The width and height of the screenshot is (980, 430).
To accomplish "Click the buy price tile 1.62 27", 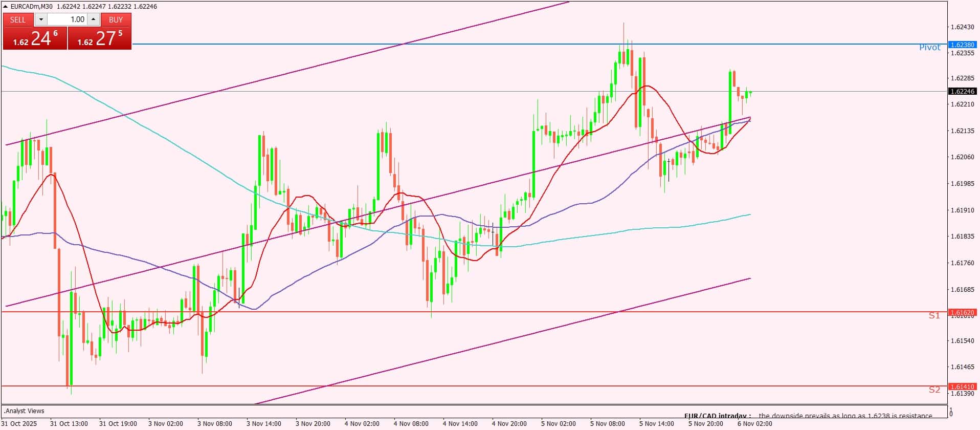I will point(100,38).
